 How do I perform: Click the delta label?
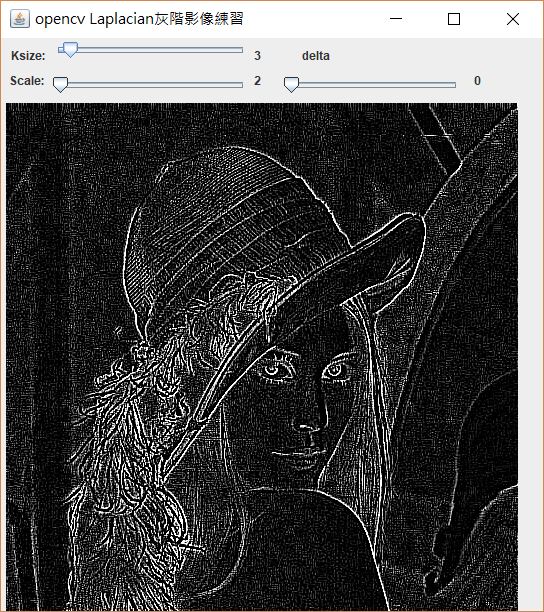click(316, 56)
